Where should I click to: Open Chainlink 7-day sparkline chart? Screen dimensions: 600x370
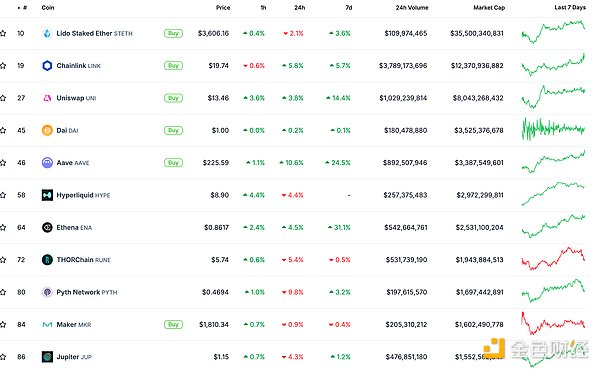tap(553, 64)
